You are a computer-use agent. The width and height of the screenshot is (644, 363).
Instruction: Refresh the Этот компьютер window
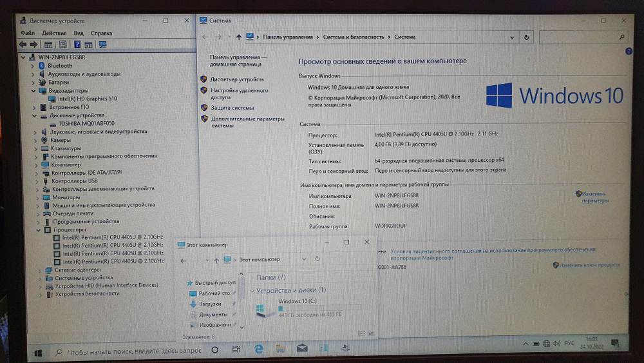[x=317, y=259]
